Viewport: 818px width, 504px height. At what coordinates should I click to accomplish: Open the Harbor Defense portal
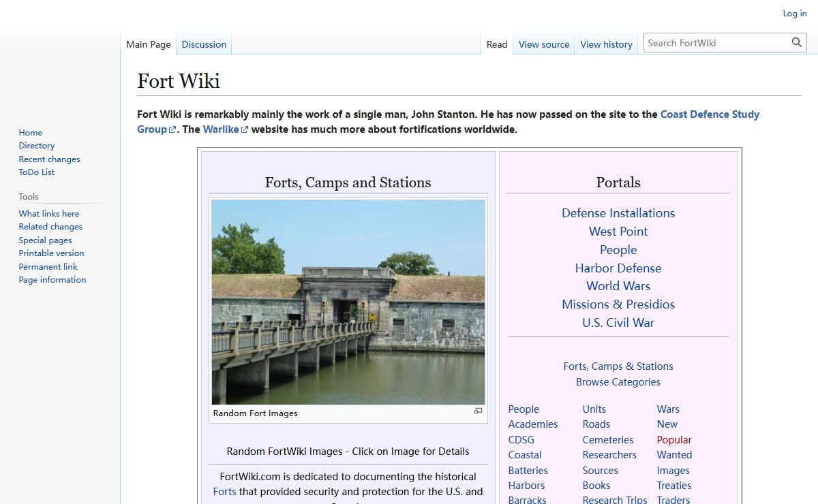(618, 268)
